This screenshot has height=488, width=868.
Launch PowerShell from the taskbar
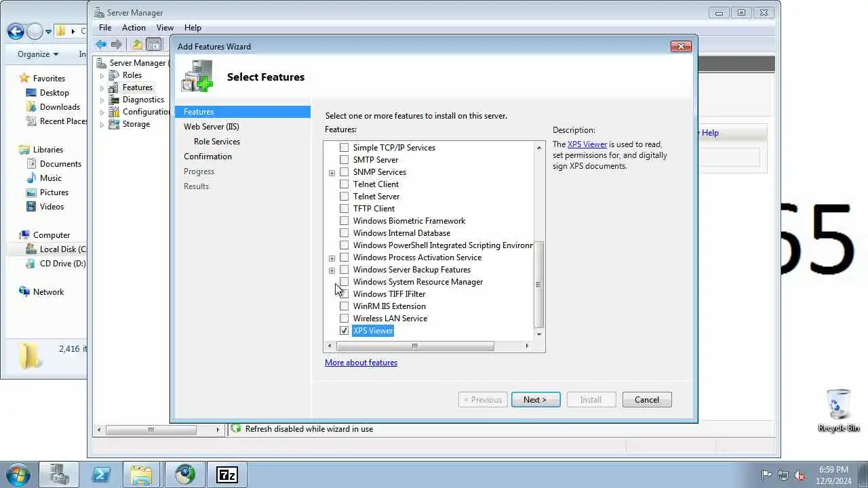click(101, 474)
